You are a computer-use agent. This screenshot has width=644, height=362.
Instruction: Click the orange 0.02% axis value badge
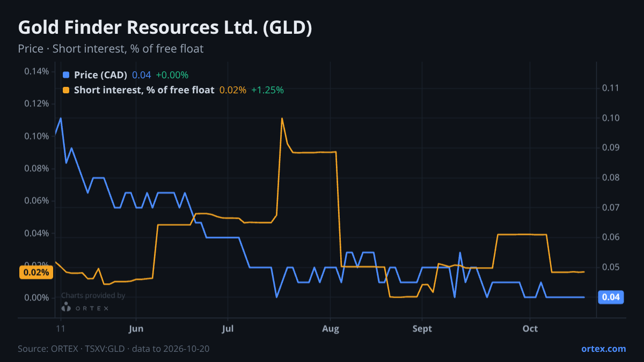(35, 272)
